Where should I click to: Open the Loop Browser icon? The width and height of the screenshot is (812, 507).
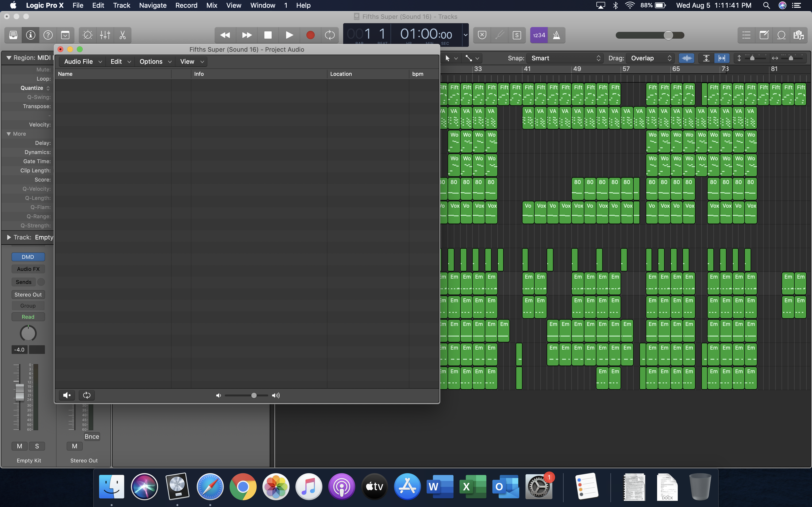point(782,35)
